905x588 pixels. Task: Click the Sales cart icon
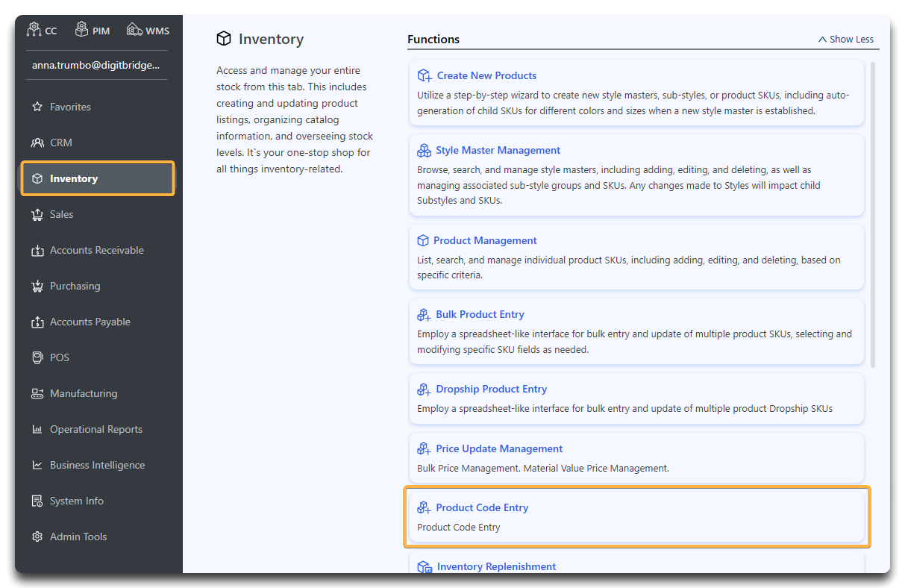pyautogui.click(x=37, y=214)
